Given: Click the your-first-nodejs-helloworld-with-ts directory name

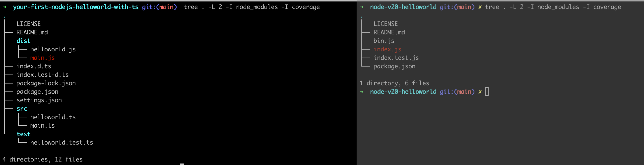Looking at the screenshot, I should [76, 7].
